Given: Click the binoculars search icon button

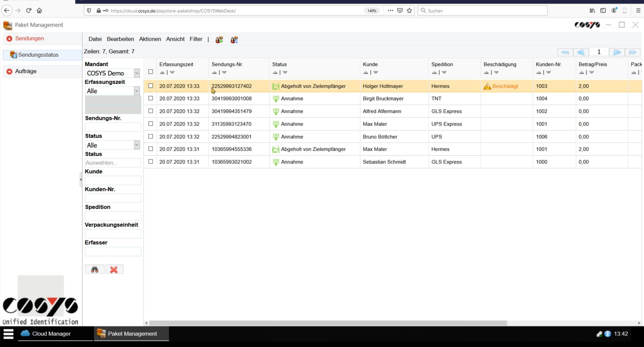Looking at the screenshot, I should (95, 269).
